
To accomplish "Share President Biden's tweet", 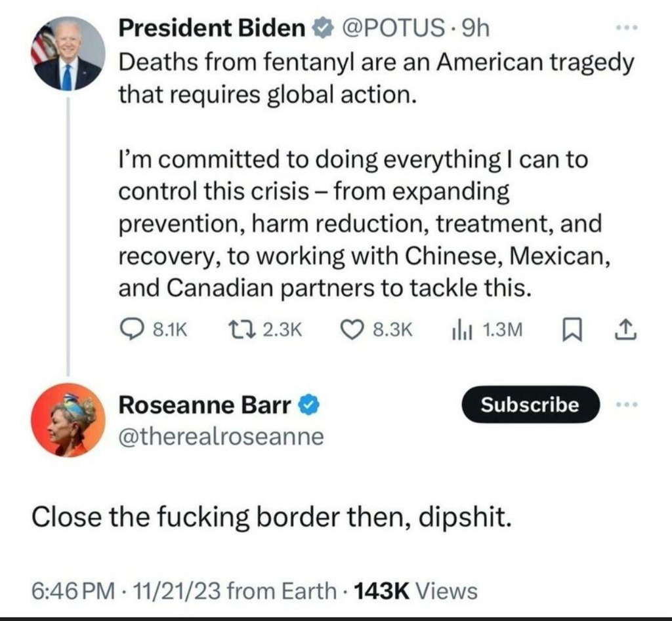I will pyautogui.click(x=625, y=330).
